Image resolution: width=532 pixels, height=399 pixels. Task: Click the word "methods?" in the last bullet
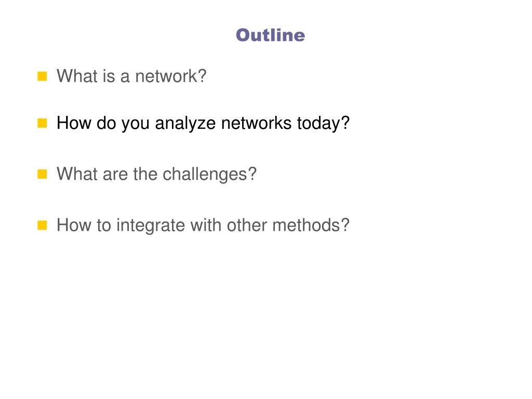[311, 225]
